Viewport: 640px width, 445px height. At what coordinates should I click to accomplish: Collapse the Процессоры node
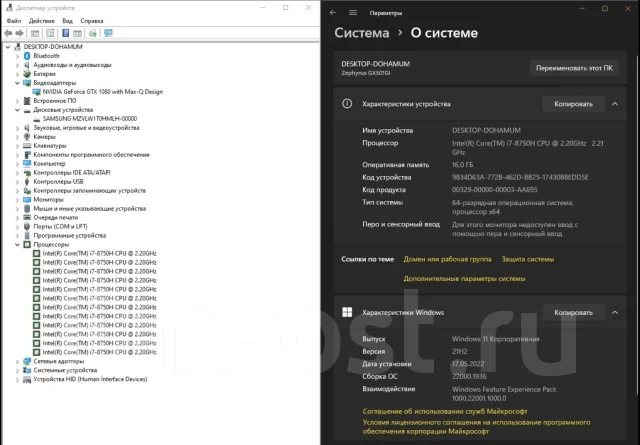(17, 245)
